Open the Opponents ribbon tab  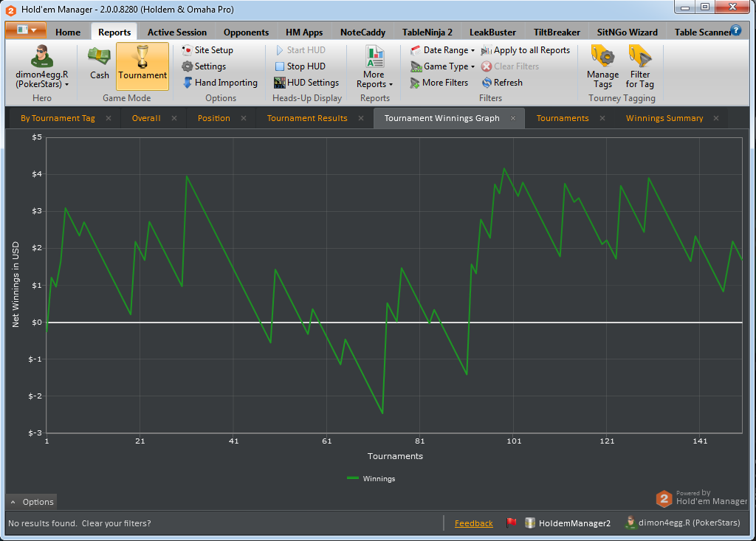tap(246, 32)
